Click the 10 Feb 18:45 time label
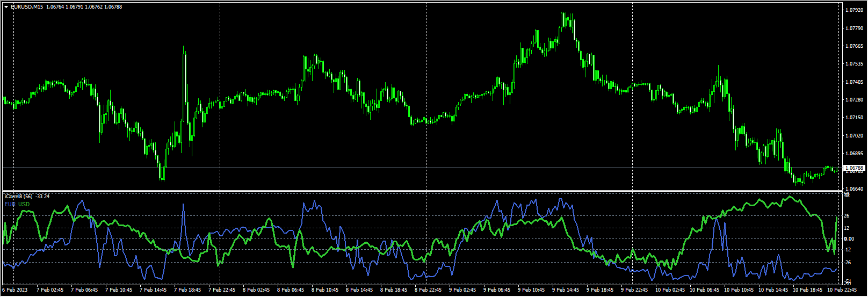This screenshot has width=868, height=297. pyautogui.click(x=807, y=290)
